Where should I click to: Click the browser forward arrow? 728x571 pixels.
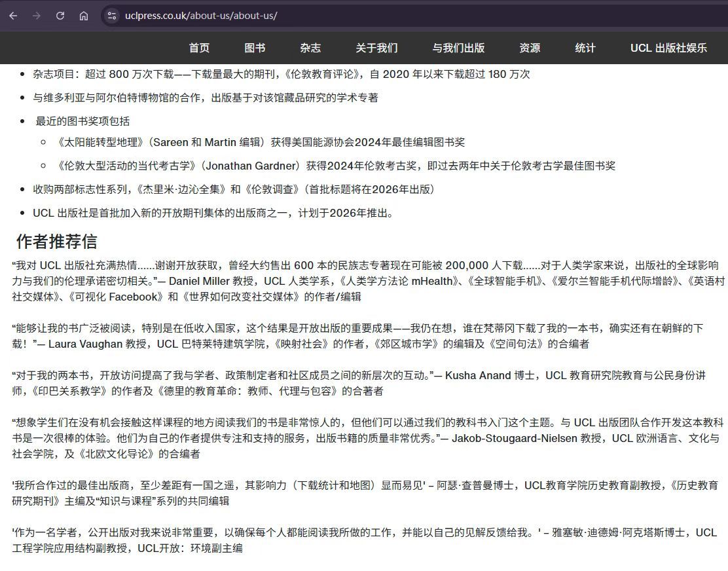click(x=37, y=16)
